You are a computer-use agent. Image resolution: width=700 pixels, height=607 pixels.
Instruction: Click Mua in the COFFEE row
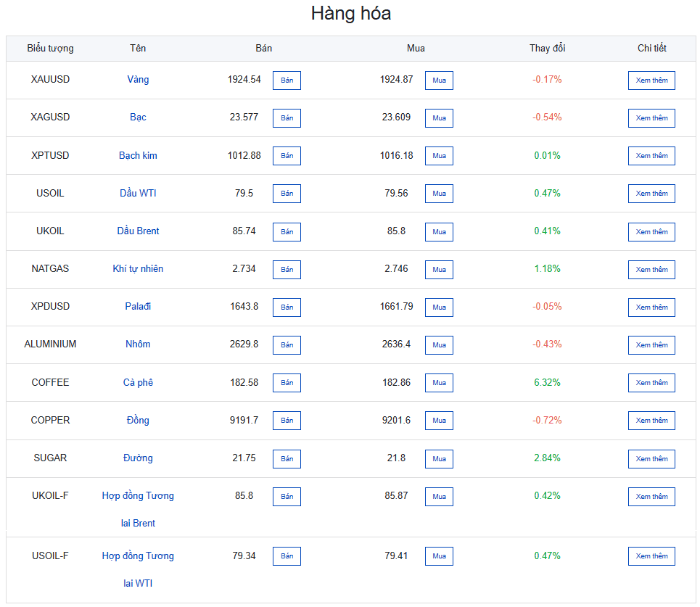439,382
